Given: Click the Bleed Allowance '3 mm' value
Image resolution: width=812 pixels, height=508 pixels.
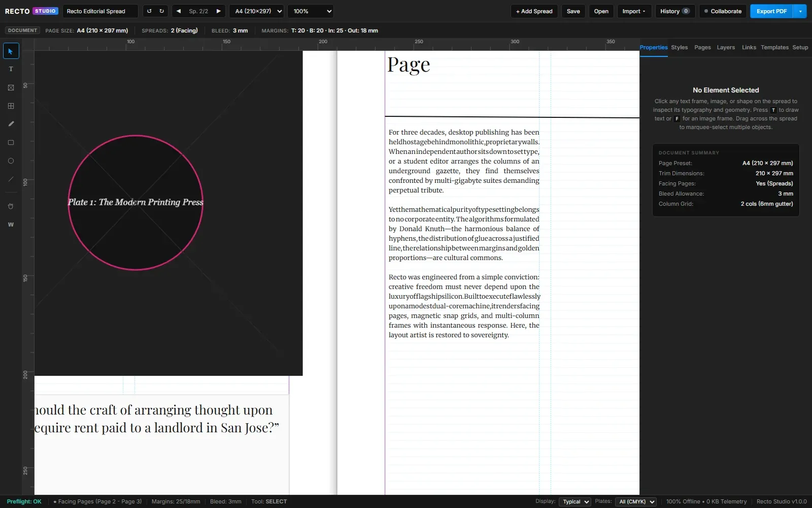Looking at the screenshot, I should tap(786, 194).
